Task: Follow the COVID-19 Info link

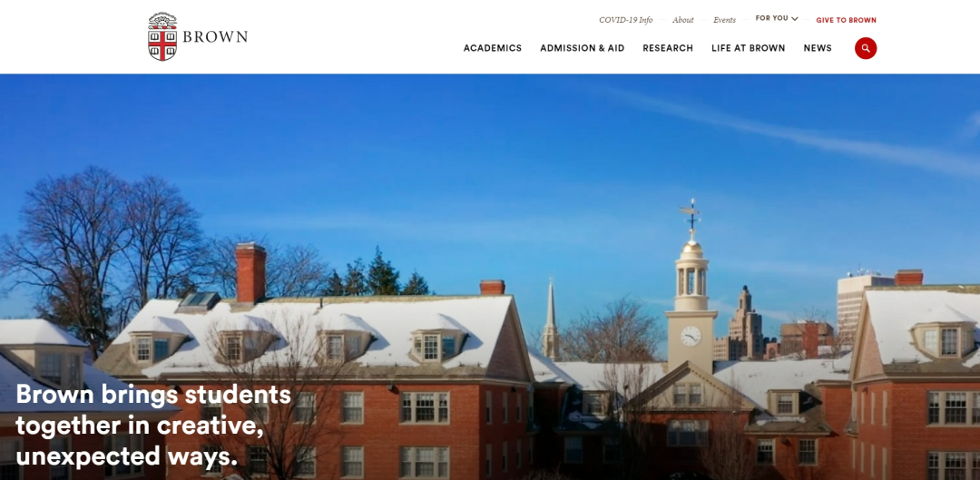Action: pyautogui.click(x=625, y=20)
